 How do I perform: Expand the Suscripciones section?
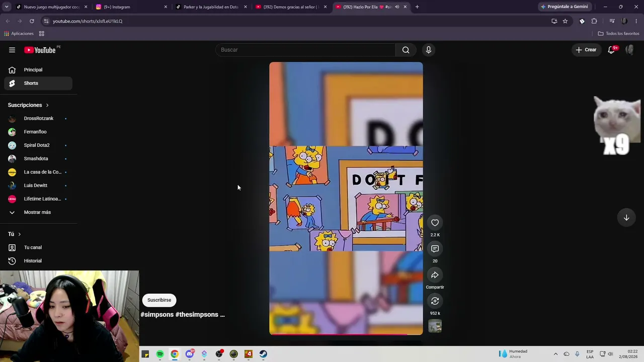pyautogui.click(x=28, y=105)
